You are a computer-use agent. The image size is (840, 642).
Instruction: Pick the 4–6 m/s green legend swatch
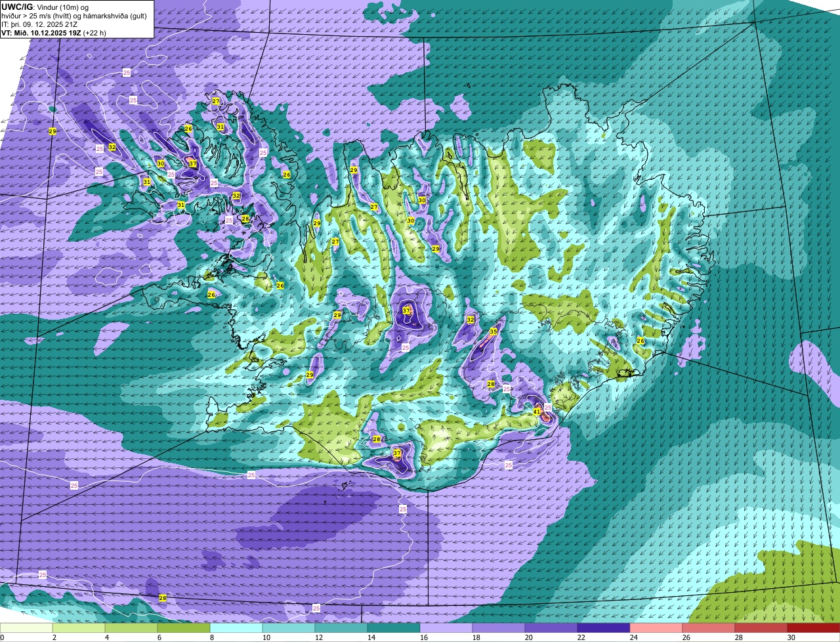132,628
